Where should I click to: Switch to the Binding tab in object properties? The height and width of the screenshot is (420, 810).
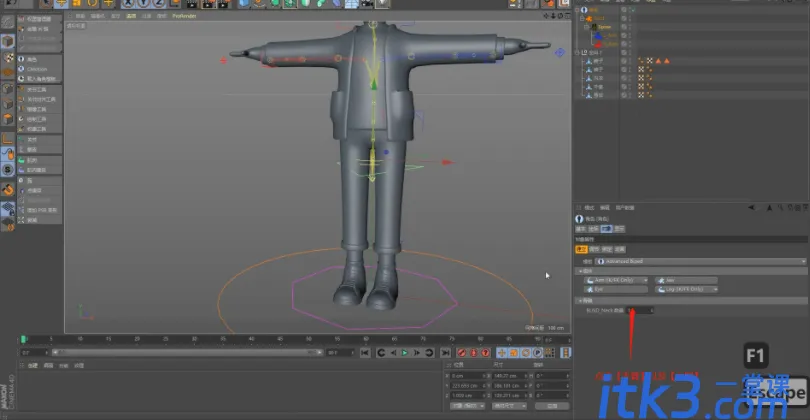point(607,250)
